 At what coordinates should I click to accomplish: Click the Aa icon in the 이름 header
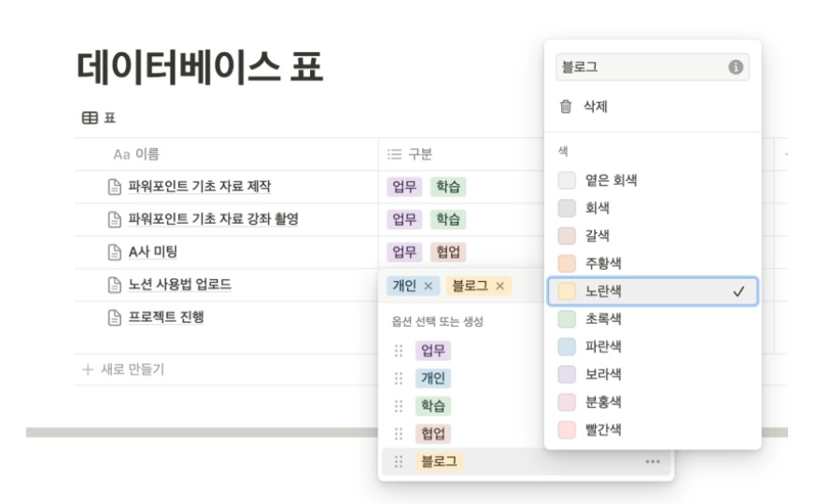[121, 154]
